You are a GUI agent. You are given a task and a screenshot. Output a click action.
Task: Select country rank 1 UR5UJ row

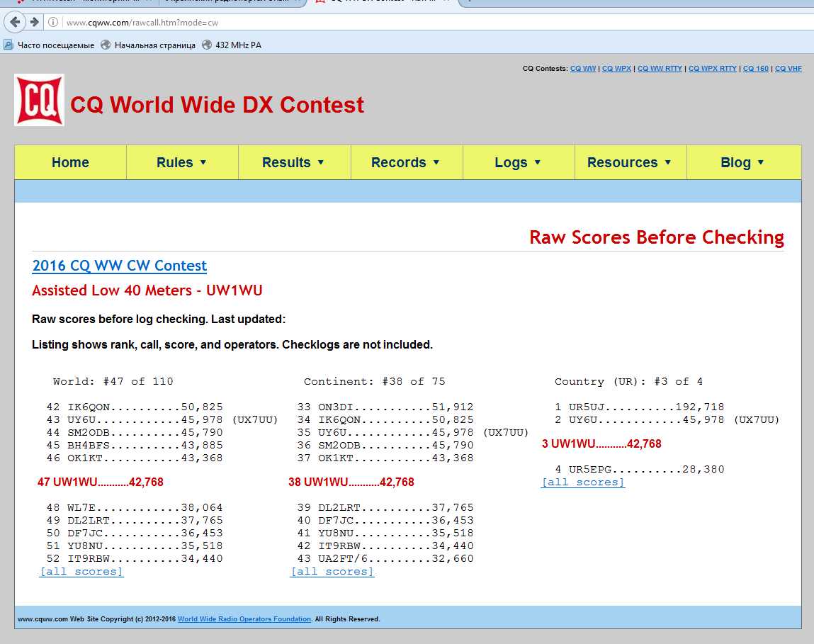click(639, 407)
